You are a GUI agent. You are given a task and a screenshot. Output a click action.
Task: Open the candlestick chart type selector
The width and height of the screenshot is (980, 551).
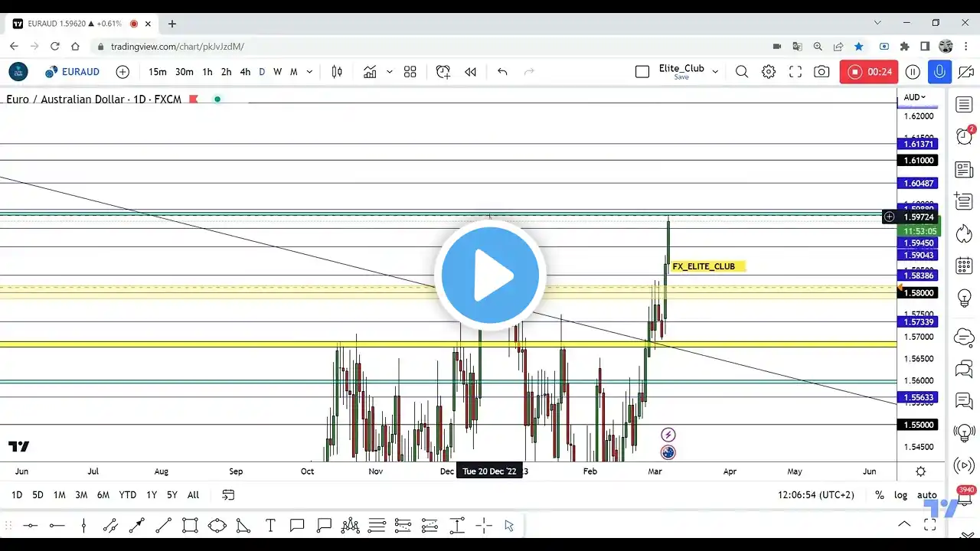(337, 72)
